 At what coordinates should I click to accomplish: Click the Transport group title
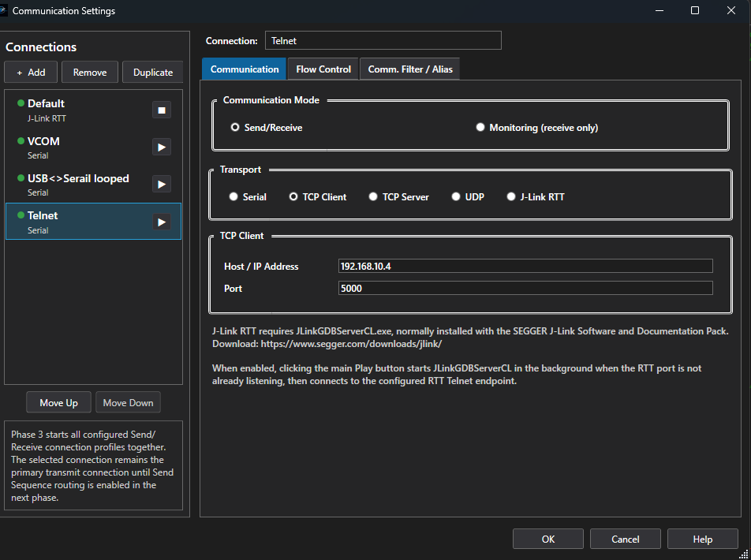241,170
